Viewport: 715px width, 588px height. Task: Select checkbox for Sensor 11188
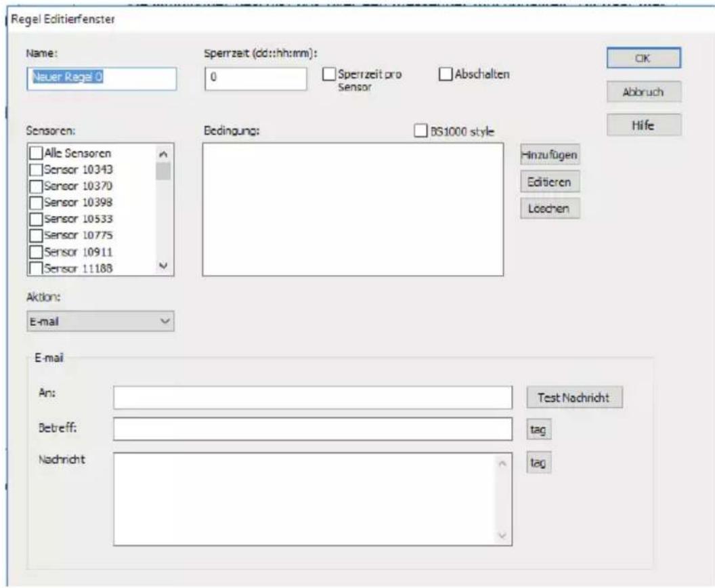36,268
